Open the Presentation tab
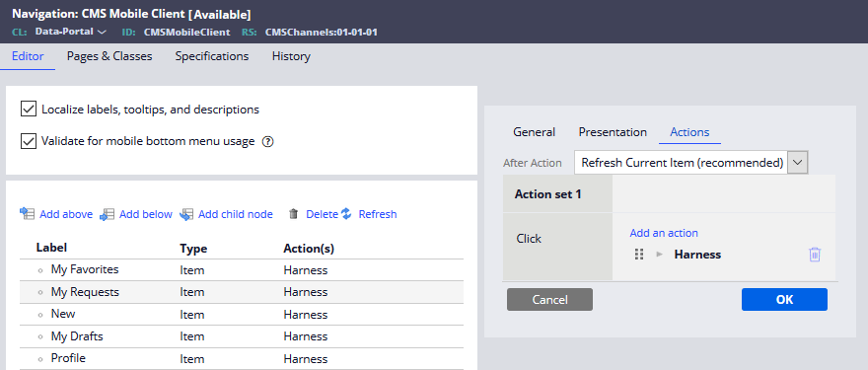868x370 pixels. (613, 132)
